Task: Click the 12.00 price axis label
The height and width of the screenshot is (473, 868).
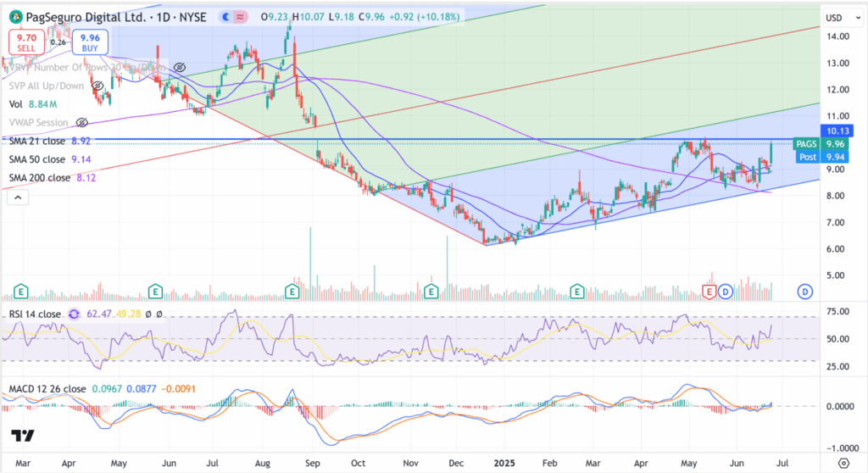Action: coord(837,90)
